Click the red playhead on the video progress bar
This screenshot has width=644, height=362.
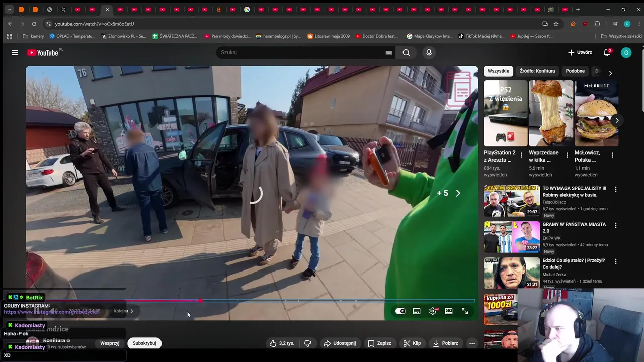pyautogui.click(x=200, y=301)
